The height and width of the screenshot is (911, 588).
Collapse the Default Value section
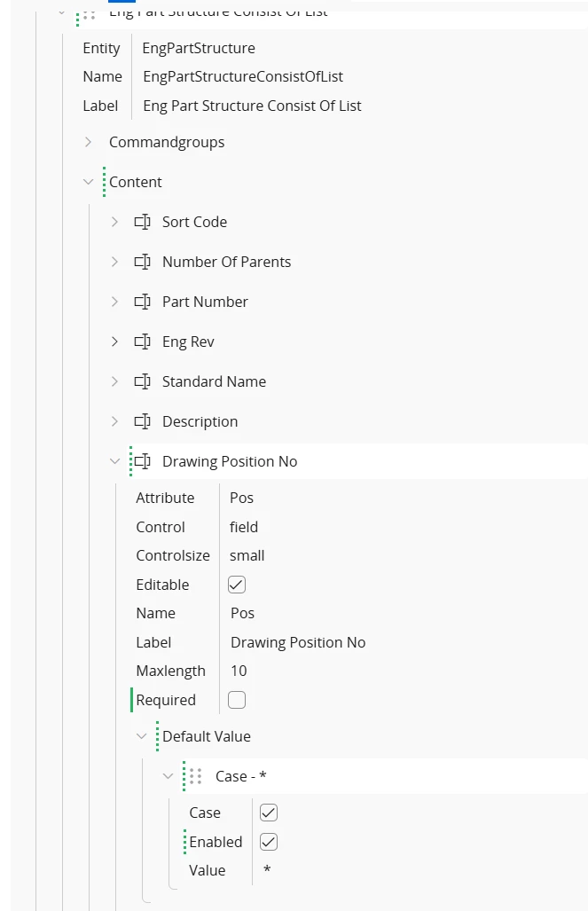click(x=141, y=736)
